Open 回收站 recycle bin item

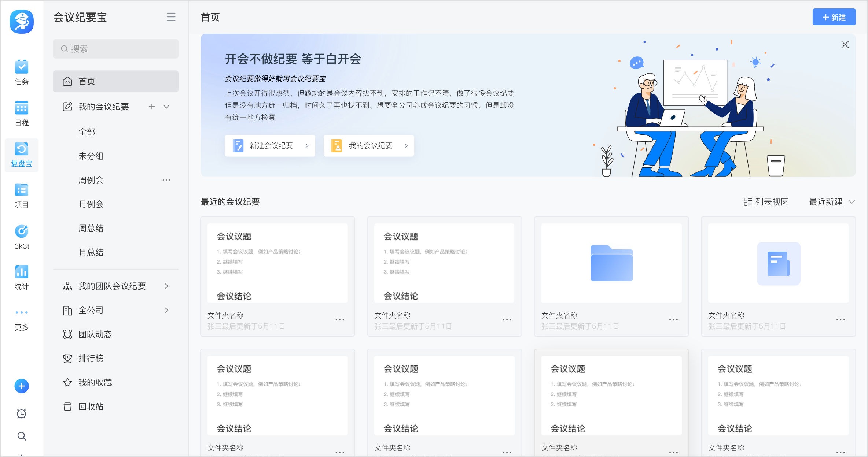tap(91, 406)
